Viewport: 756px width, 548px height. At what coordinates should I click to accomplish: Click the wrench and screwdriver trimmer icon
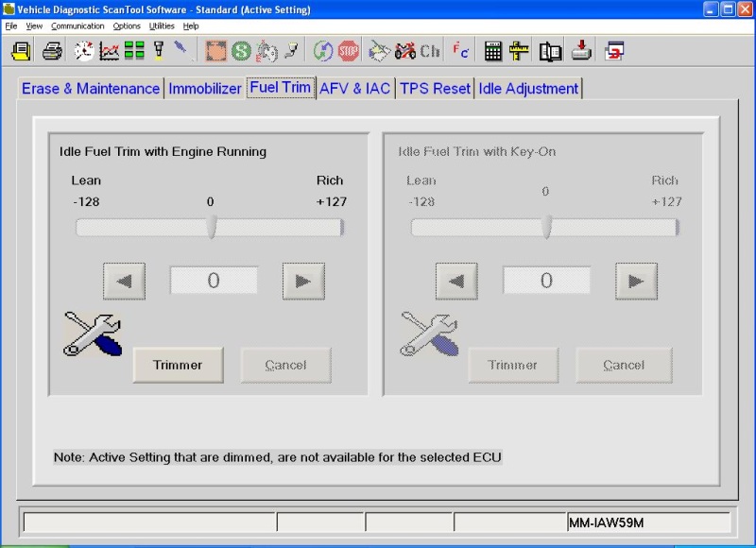pos(93,334)
